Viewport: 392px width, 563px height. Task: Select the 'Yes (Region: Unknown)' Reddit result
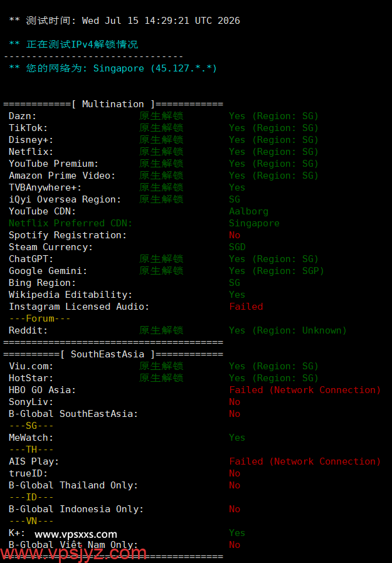tap(288, 330)
